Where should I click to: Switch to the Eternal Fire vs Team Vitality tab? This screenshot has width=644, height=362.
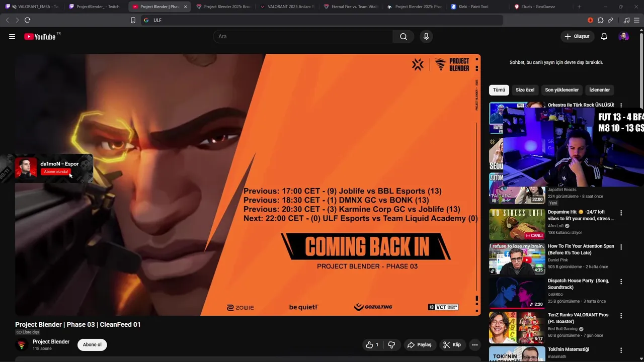[x=351, y=7]
